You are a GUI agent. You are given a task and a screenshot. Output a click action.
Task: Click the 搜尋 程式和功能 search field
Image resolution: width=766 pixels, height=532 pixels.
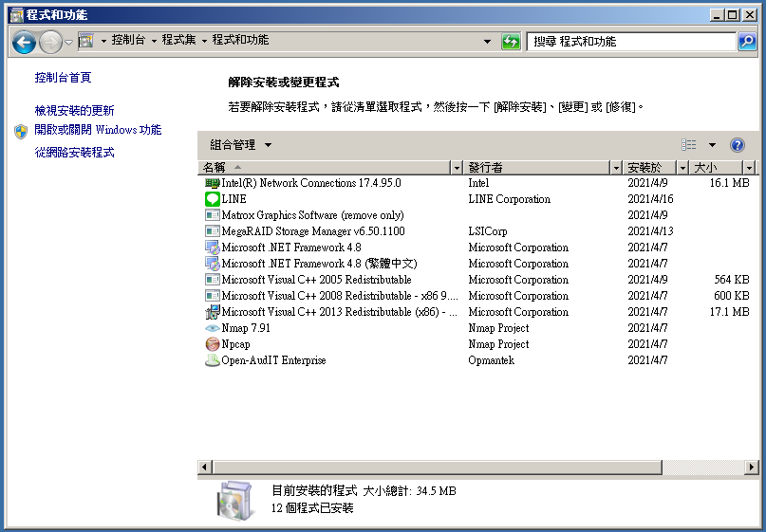631,42
